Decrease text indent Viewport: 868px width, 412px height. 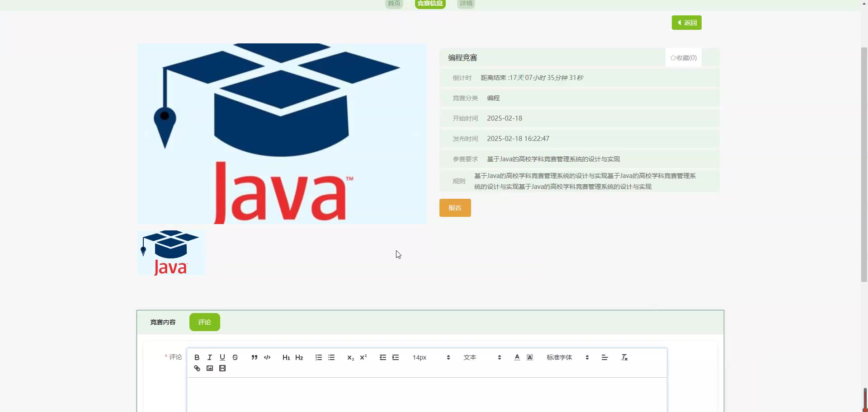tap(383, 357)
